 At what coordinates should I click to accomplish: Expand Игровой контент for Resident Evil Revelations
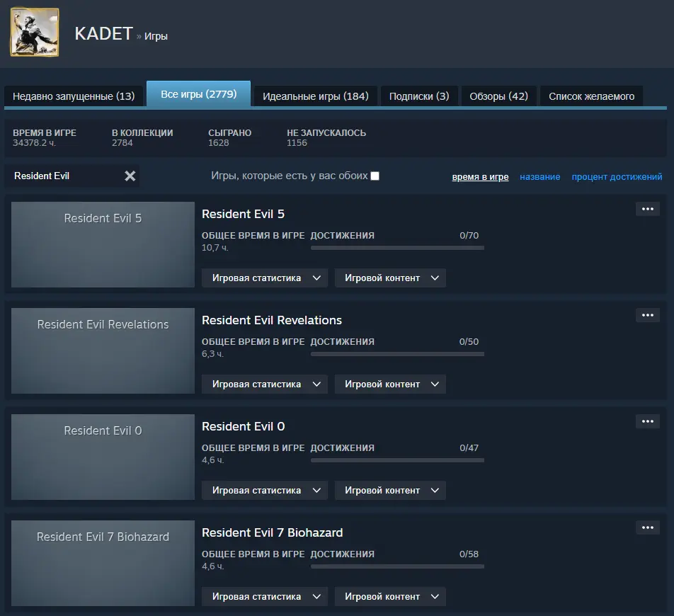tap(390, 384)
